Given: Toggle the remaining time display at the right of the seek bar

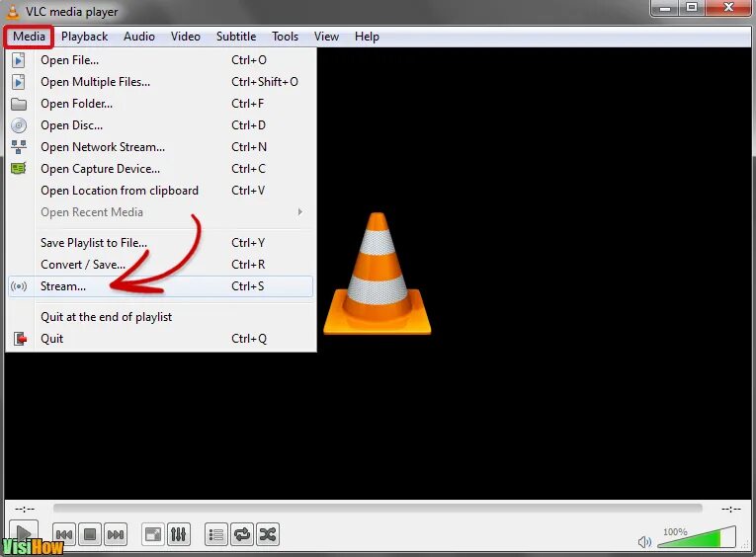Looking at the screenshot, I should click(x=731, y=509).
